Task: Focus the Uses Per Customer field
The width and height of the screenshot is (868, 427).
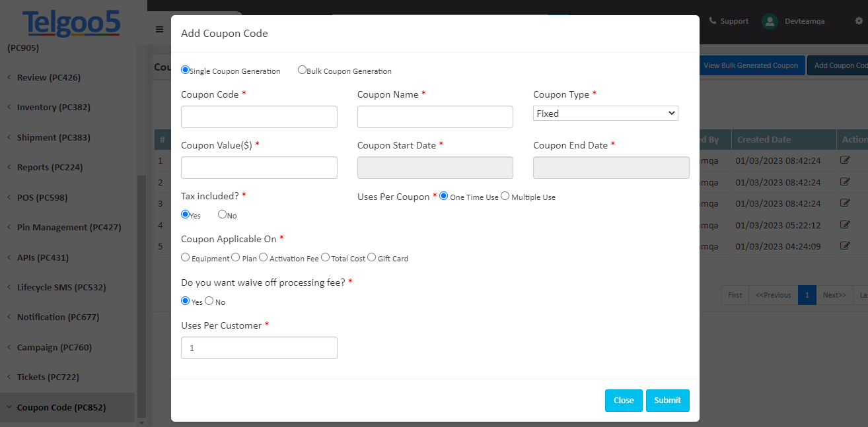Action: (x=259, y=348)
